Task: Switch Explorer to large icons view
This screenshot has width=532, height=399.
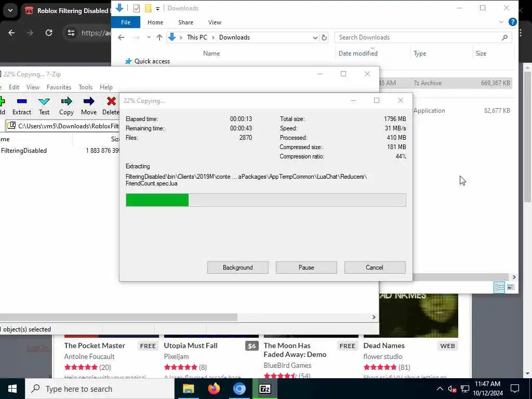Action: pos(511,287)
